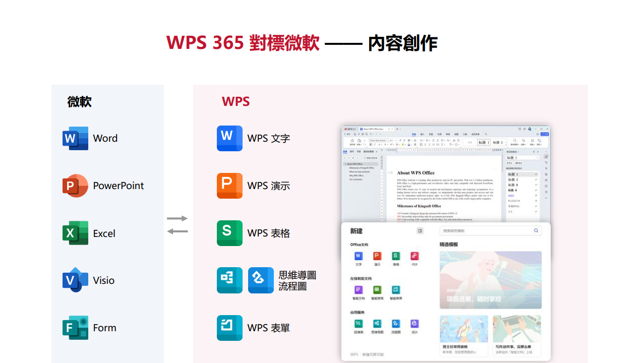
Task: Jump to Our Customers in outline
Action: coord(356,179)
